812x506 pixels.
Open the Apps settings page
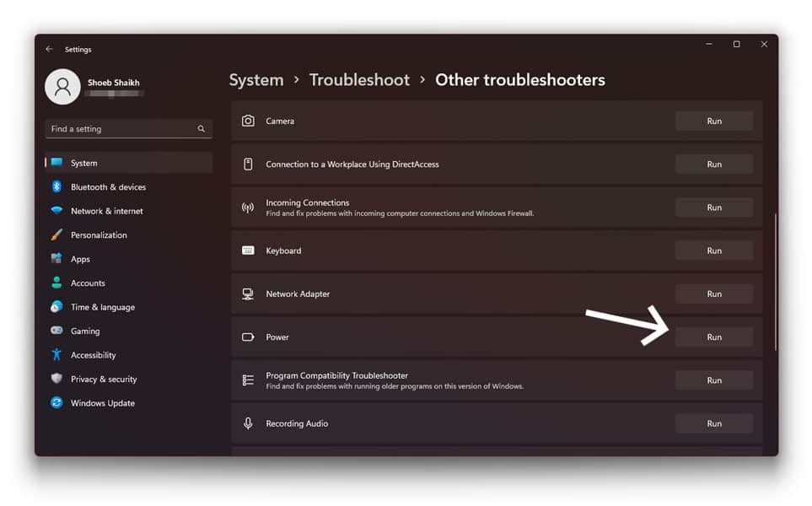[x=128, y=259]
